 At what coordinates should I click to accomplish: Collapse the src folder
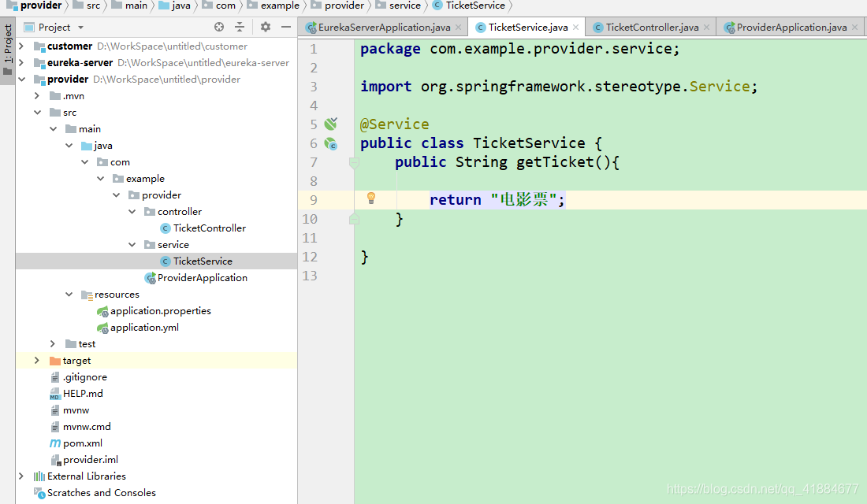pyautogui.click(x=37, y=113)
